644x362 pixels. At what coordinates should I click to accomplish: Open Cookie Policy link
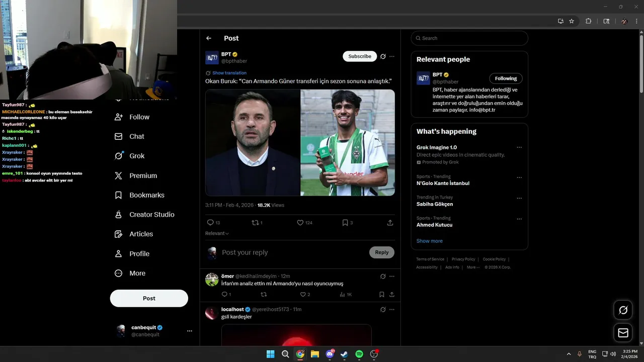pos(494,259)
